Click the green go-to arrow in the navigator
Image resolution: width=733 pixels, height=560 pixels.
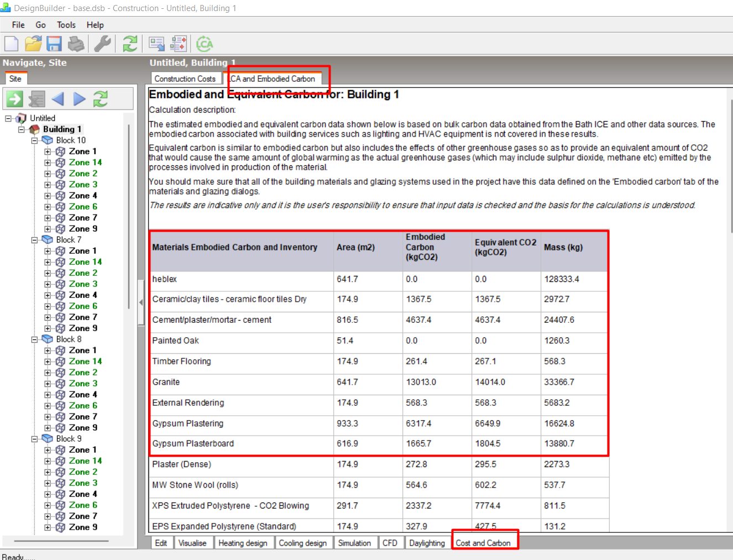pos(14,99)
